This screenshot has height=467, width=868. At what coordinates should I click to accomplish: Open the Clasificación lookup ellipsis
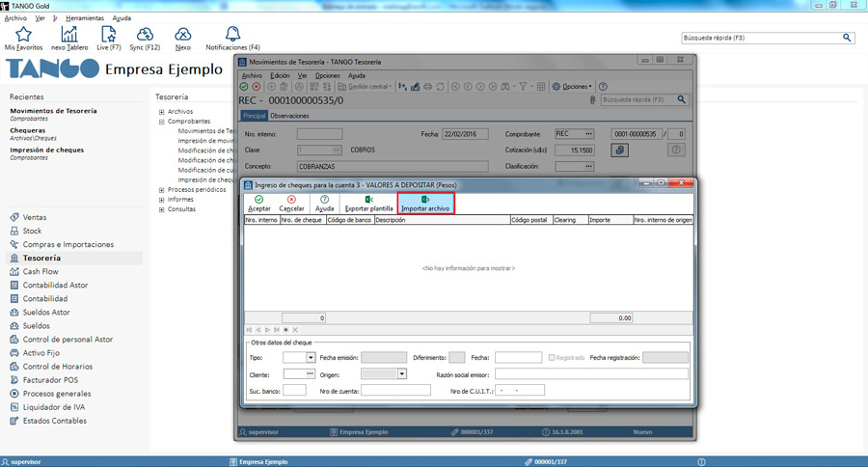[589, 166]
